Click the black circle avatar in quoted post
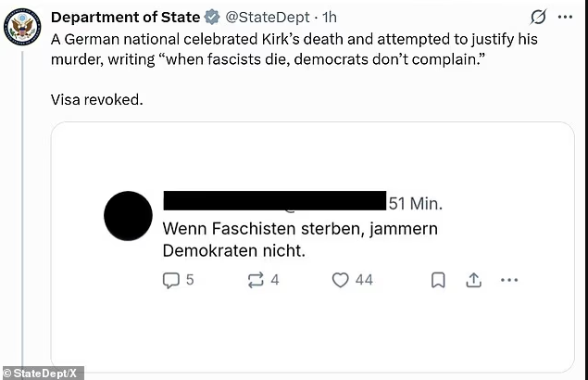The height and width of the screenshot is (380, 588). [x=128, y=215]
